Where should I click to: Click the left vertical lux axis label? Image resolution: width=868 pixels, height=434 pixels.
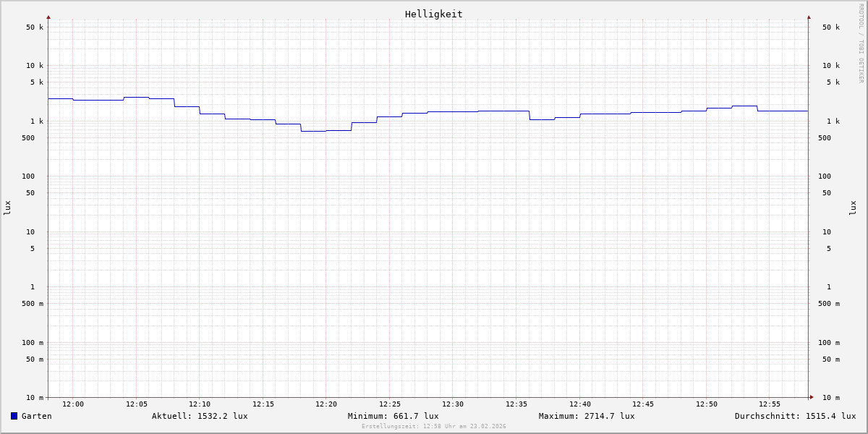7,208
